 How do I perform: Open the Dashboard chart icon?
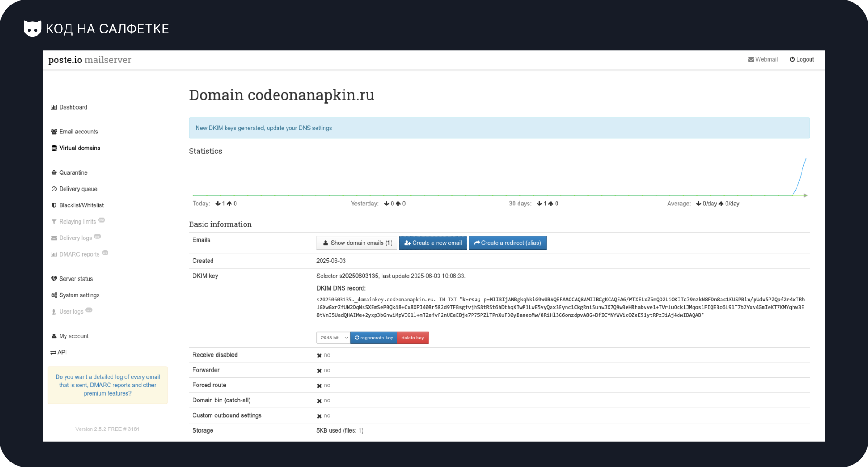[x=54, y=107]
